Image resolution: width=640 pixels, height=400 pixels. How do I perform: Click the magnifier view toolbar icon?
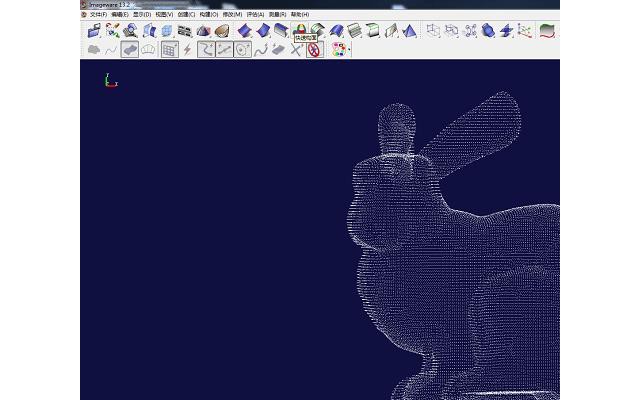(131, 31)
